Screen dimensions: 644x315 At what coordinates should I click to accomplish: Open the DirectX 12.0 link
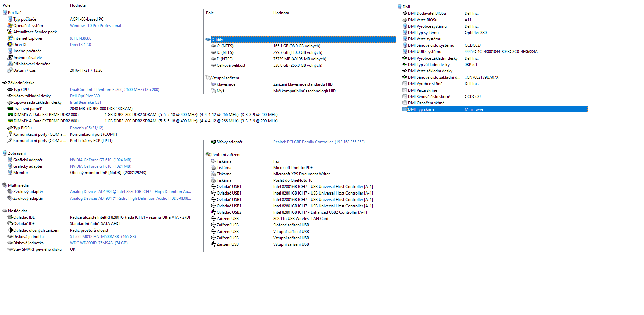(x=80, y=45)
